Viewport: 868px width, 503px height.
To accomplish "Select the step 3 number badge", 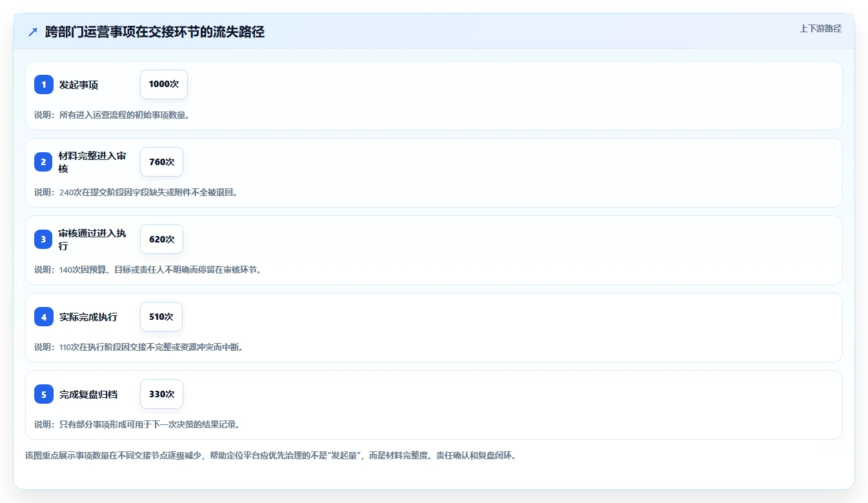I will [44, 239].
